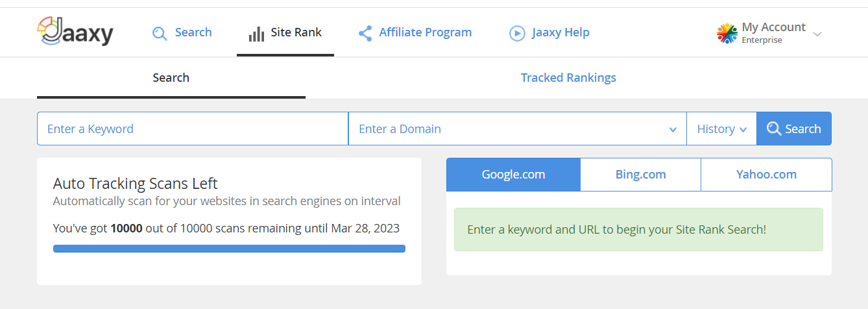Focus the Enter a Keyword field
Screen dimensions: 868x309
193,129
